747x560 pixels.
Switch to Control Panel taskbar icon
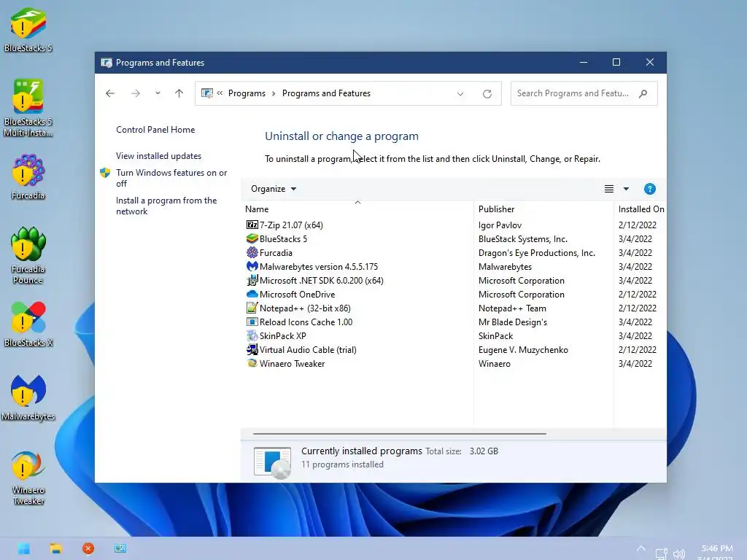(x=120, y=548)
